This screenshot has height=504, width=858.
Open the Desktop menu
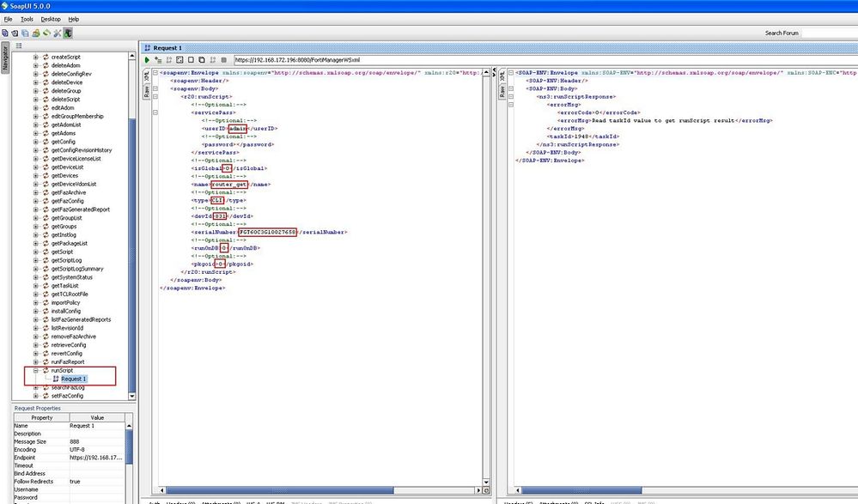(x=51, y=18)
